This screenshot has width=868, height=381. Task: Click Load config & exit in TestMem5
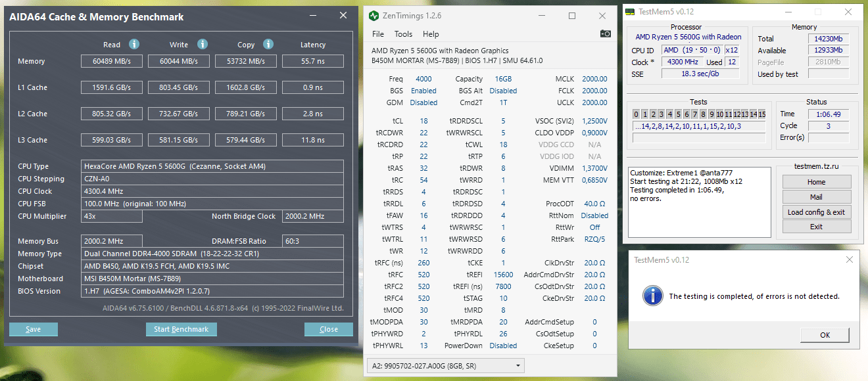coord(817,212)
